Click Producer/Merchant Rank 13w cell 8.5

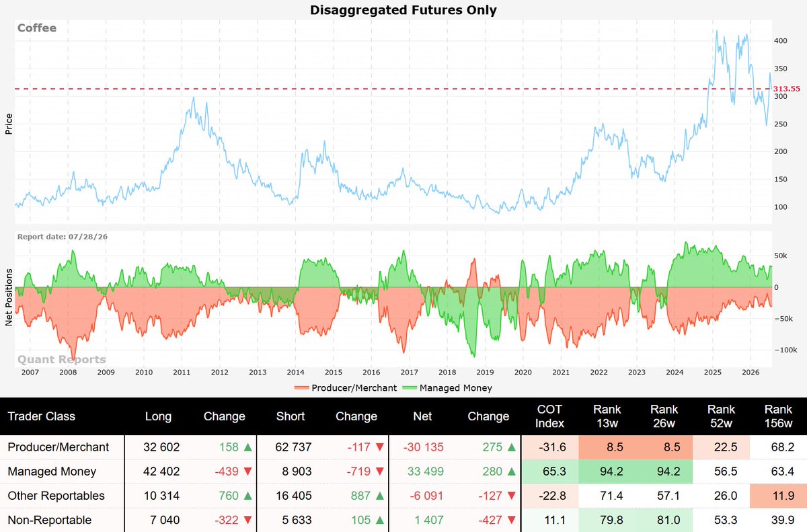(x=607, y=447)
